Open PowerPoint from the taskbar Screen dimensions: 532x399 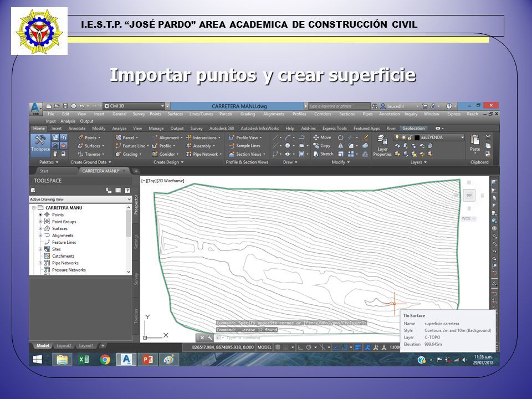tap(147, 360)
